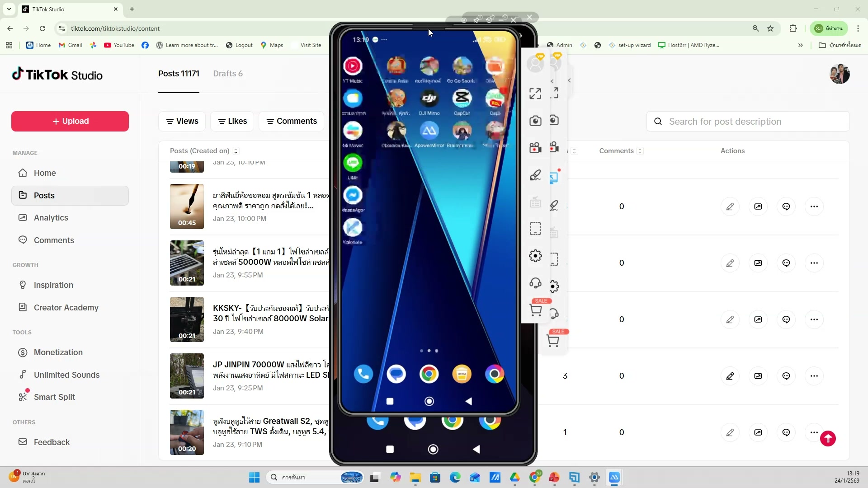This screenshot has width=868, height=488.
Task: Collapse floating toolbar via left chevron
Action: [552, 81]
